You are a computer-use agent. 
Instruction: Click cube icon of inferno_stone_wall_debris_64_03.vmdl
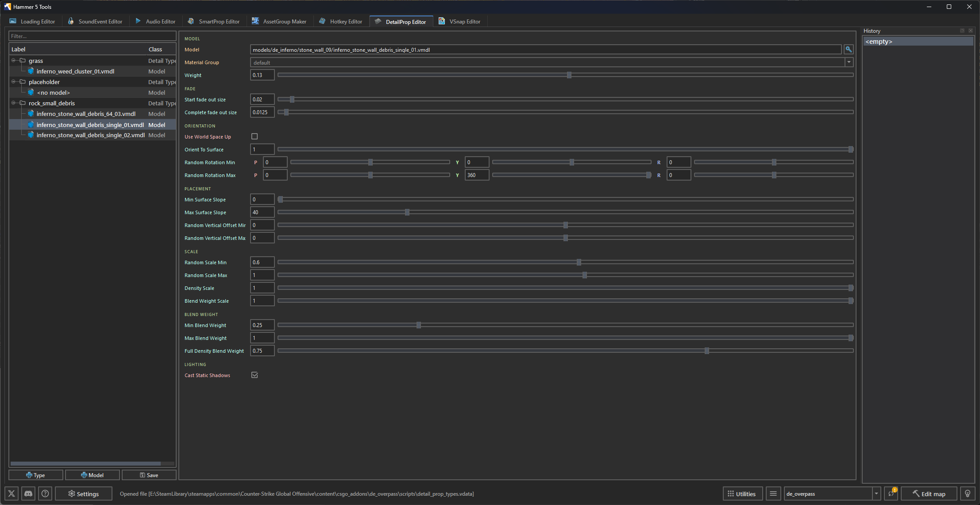(x=31, y=113)
